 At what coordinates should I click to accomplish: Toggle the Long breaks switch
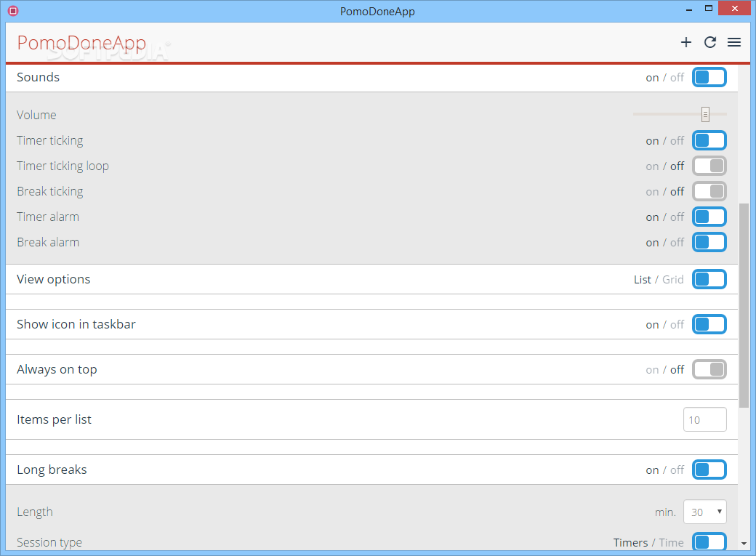(709, 470)
